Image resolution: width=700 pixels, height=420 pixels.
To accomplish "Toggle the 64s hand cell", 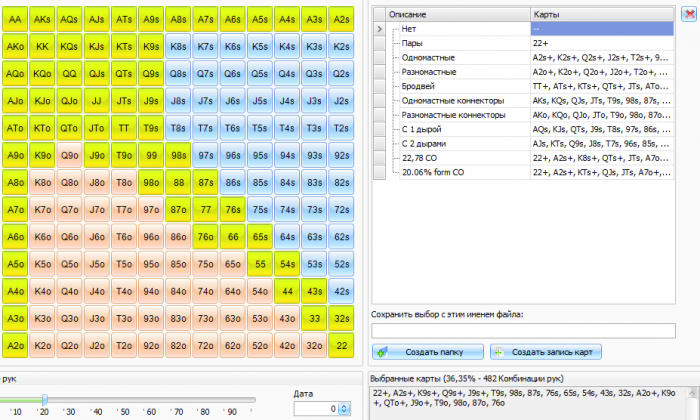I will coord(287,237).
